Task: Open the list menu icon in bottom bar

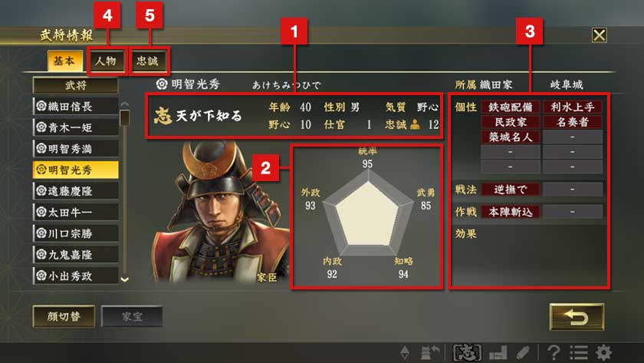Action: pyautogui.click(x=579, y=352)
